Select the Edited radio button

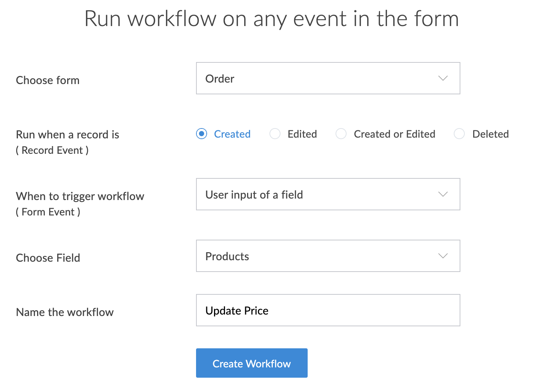[x=275, y=134]
